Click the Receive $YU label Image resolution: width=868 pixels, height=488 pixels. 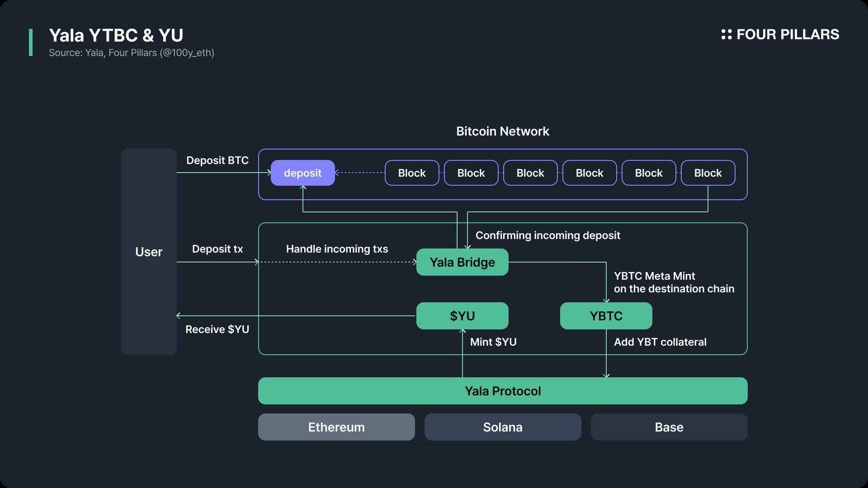pyautogui.click(x=217, y=329)
